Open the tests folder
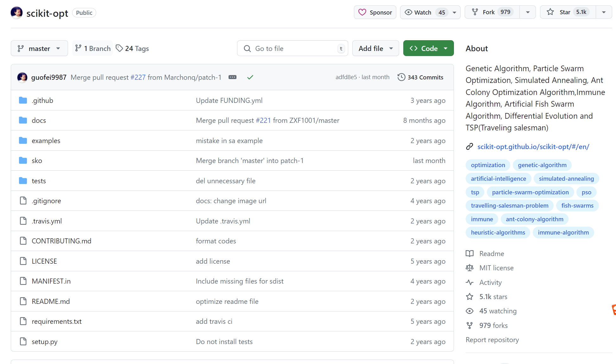The width and height of the screenshot is (616, 364). coord(39,181)
